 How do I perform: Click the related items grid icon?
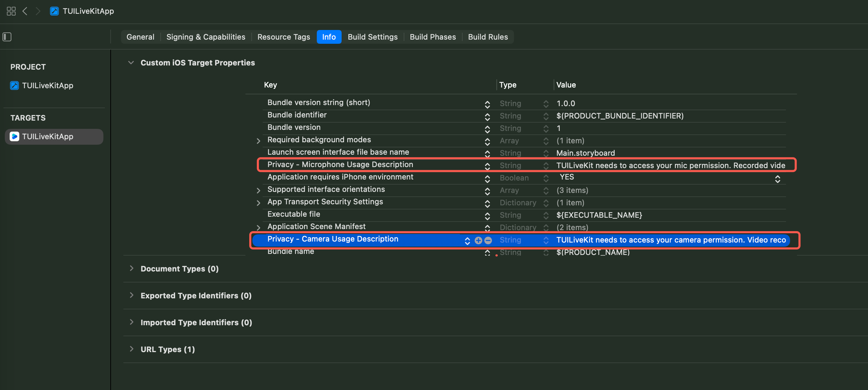tap(11, 11)
